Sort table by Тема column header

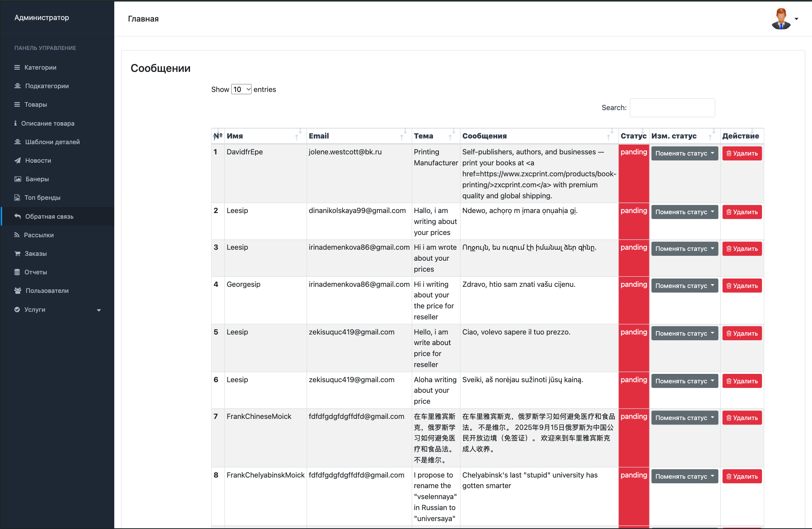(x=436, y=136)
